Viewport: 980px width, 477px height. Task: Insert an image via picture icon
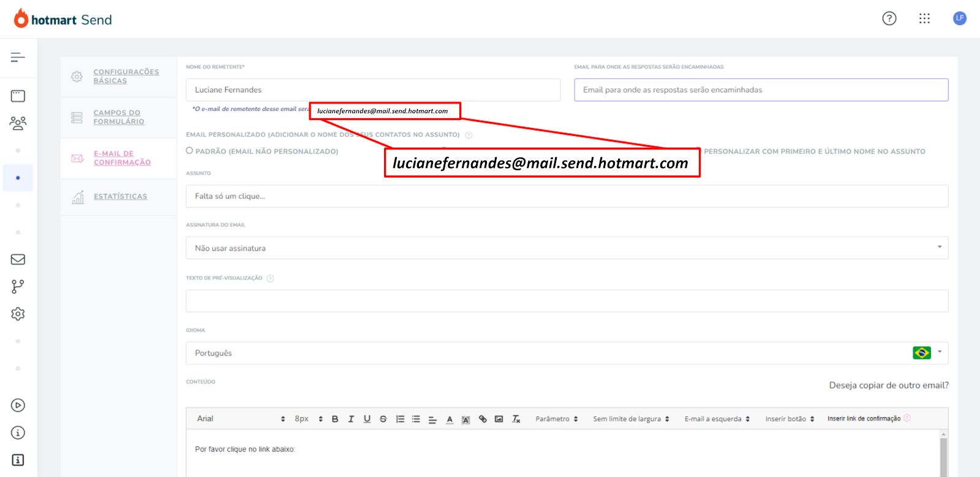[x=499, y=419]
